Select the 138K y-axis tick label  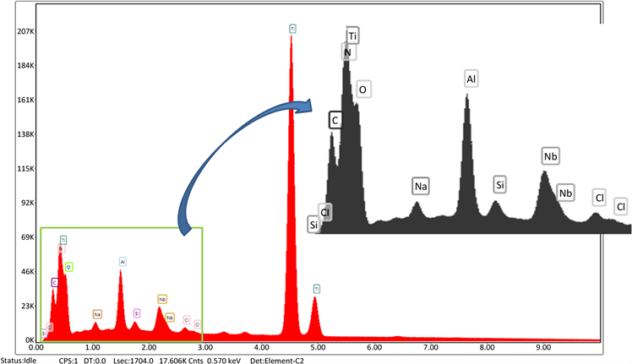(26, 133)
